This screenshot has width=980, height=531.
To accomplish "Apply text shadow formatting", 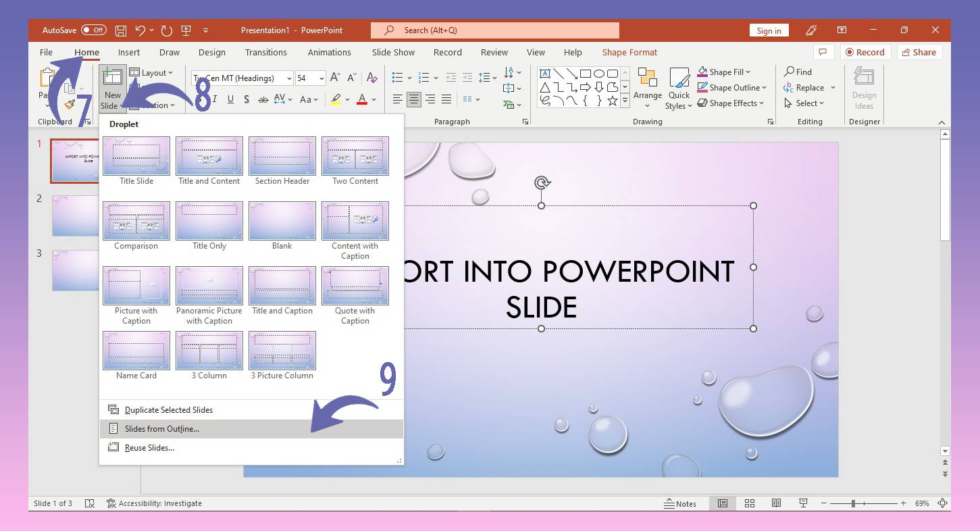I will (x=247, y=99).
